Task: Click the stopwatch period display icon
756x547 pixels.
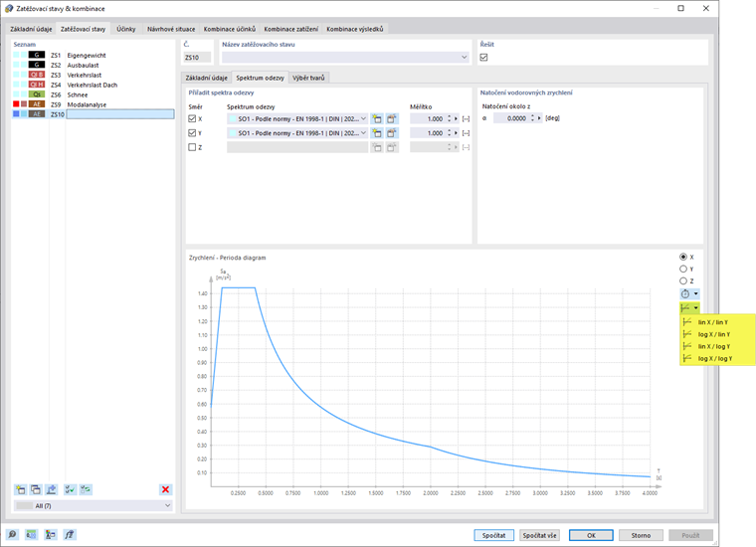Action: coord(685,294)
